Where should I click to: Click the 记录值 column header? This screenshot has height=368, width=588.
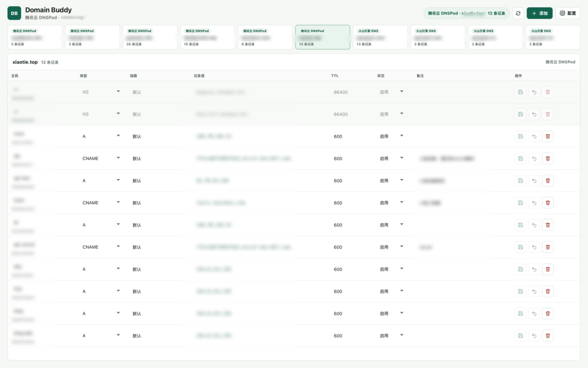pos(199,76)
